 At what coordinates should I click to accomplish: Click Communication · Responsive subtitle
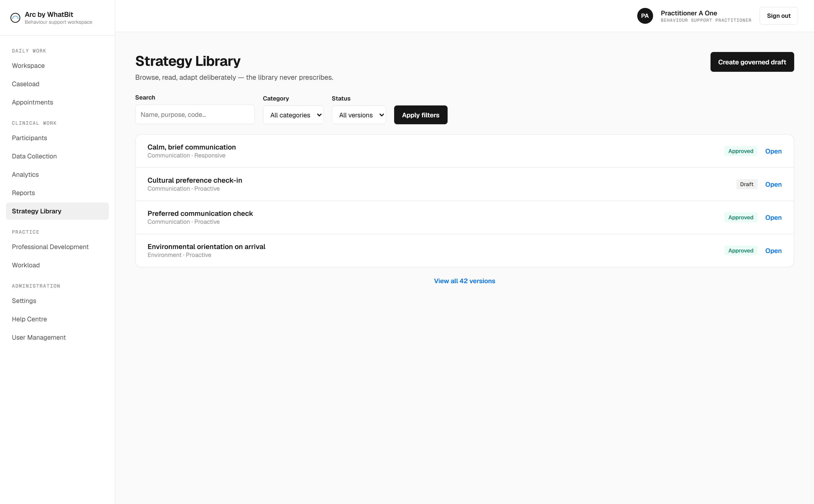coord(186,155)
